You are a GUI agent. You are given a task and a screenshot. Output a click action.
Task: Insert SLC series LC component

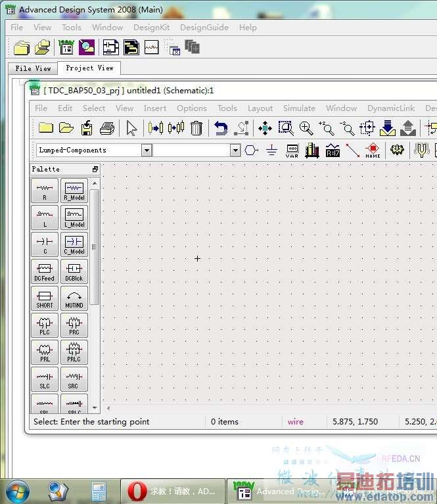[45, 380]
